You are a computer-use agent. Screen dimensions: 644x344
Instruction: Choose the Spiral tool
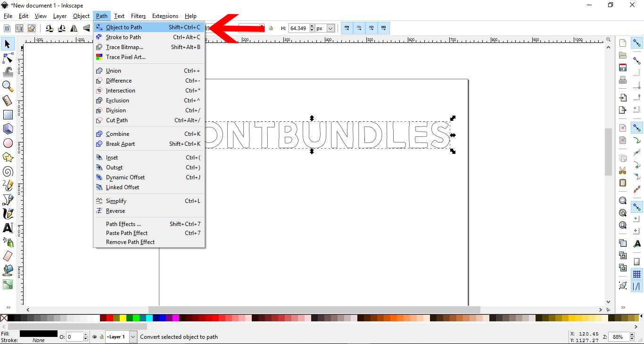(8, 171)
